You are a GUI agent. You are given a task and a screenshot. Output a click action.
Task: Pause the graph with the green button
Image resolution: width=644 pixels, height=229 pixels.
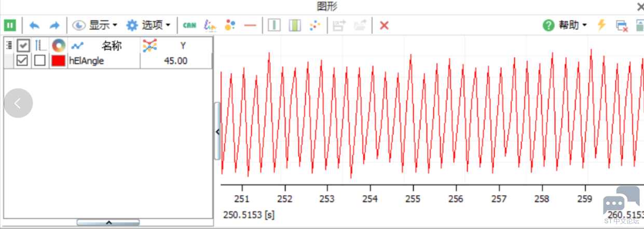[x=10, y=25]
